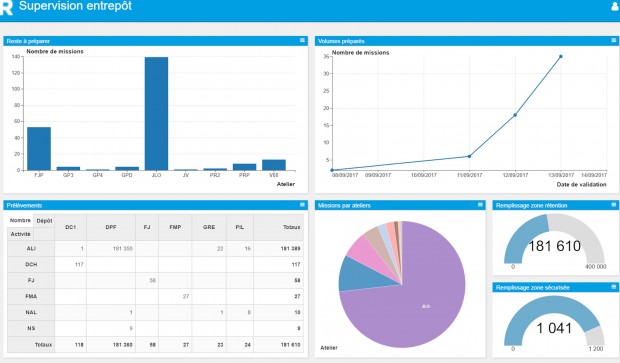Click the 13/09/2017 data point on line chart
Screen dimensions: 620x363
coord(561,57)
